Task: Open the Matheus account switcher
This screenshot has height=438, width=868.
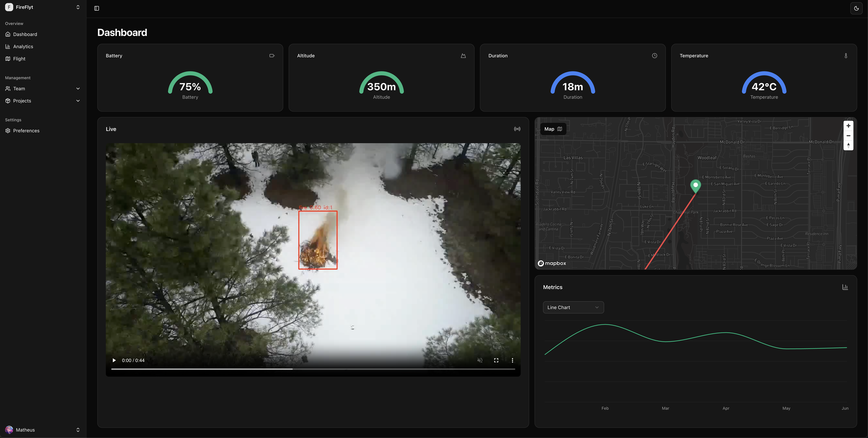Action: (x=43, y=430)
